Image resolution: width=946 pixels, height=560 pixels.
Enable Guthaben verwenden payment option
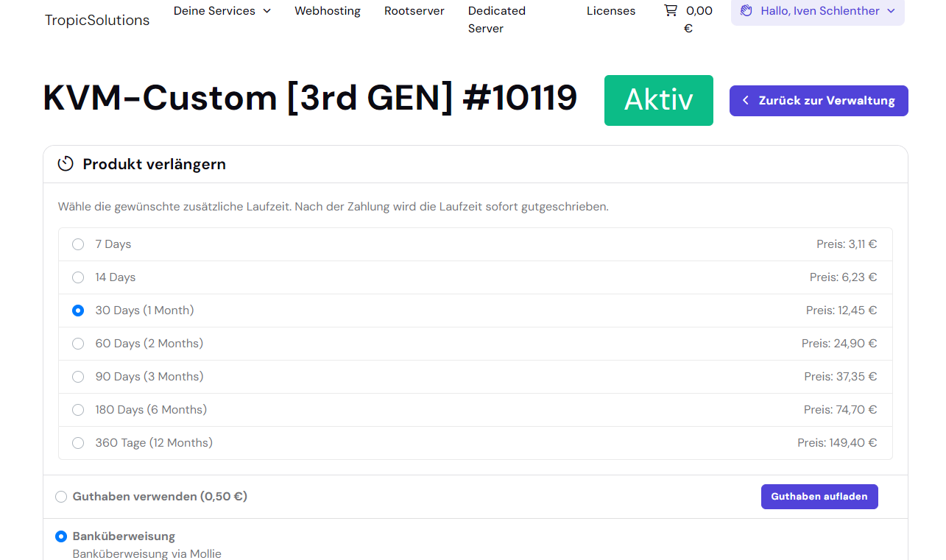[61, 497]
